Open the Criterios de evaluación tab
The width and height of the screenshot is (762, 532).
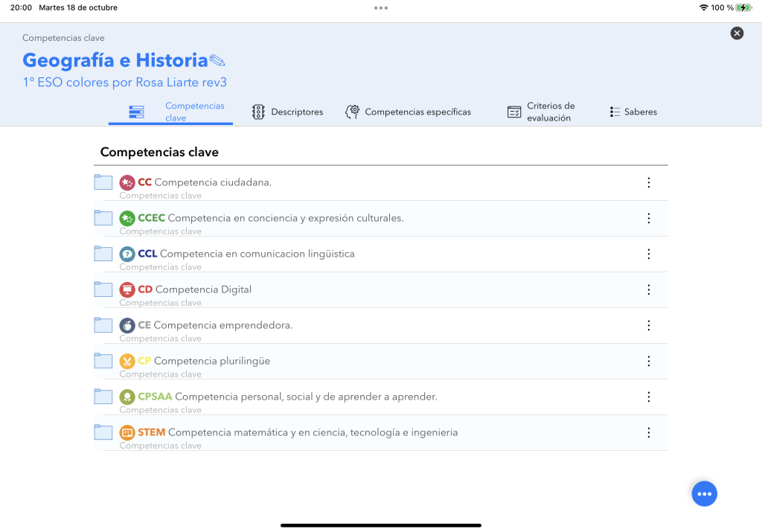click(x=544, y=112)
